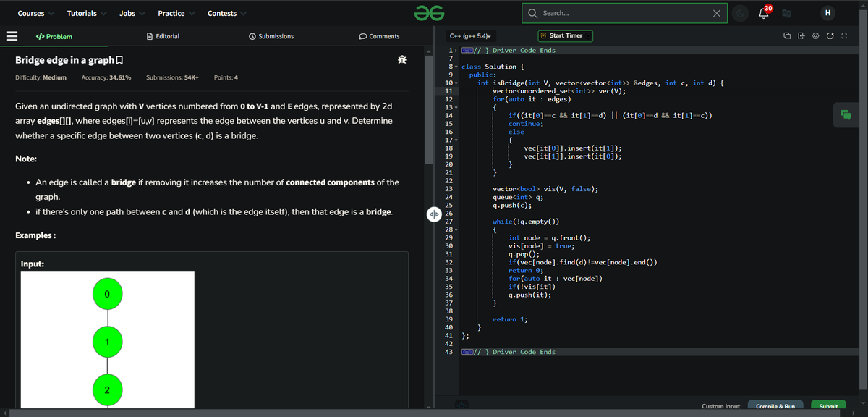868x417 pixels.
Task: Click the import code icon in editor toolbar
Action: [801, 36]
